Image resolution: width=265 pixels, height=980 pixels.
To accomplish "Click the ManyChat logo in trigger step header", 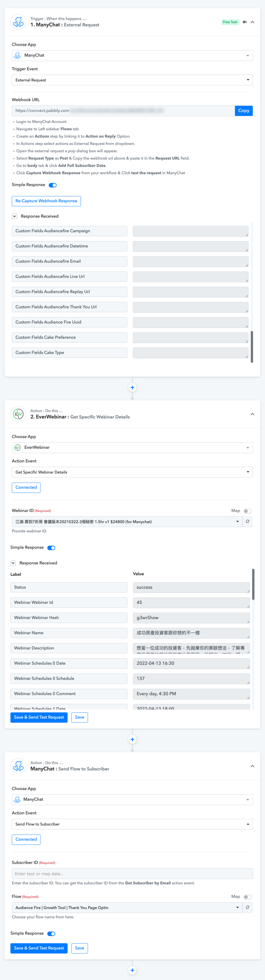I will pyautogui.click(x=18, y=22).
